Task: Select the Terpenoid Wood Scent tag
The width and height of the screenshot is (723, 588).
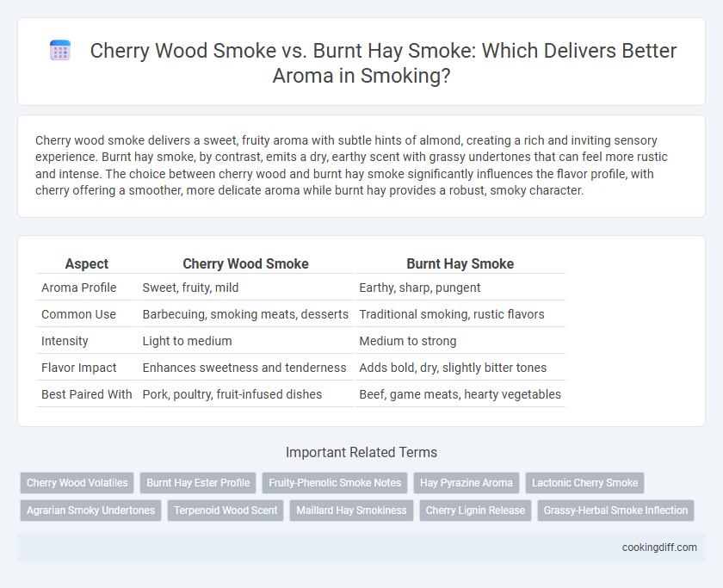Action: coord(226,511)
